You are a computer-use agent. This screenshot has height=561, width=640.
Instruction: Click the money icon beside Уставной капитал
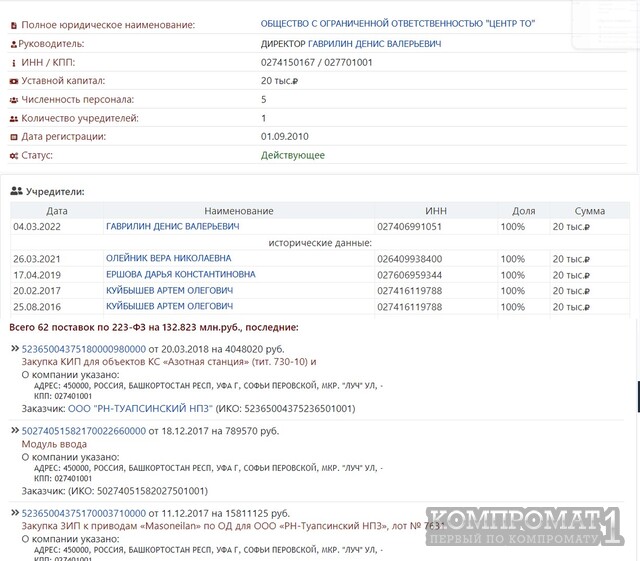tap(14, 81)
